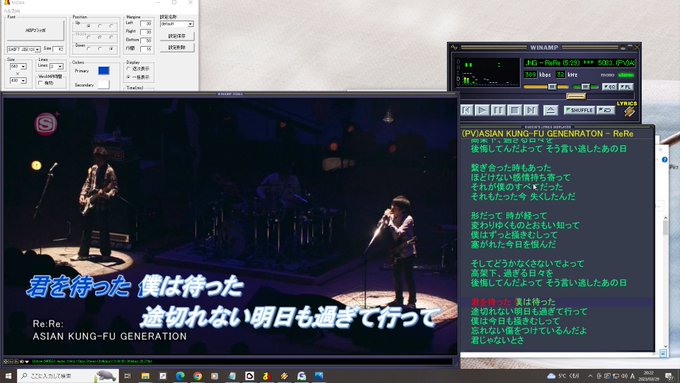Pause playback in Winamp
The width and height of the screenshot is (680, 383).
(x=498, y=110)
